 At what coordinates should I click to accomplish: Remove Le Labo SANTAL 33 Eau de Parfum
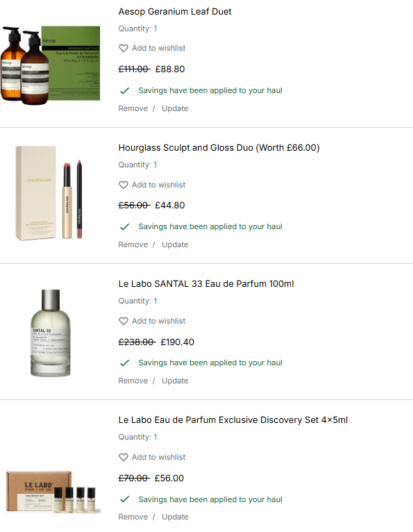point(133,381)
